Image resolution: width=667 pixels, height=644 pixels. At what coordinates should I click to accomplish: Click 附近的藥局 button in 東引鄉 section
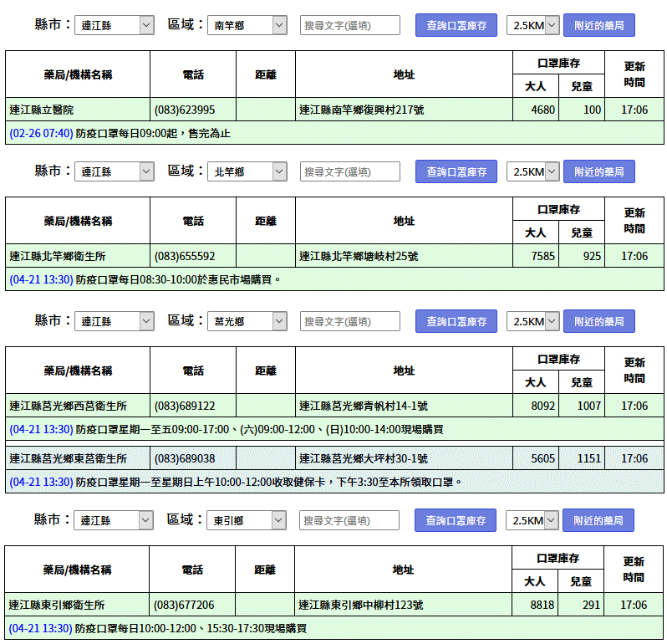[598, 520]
